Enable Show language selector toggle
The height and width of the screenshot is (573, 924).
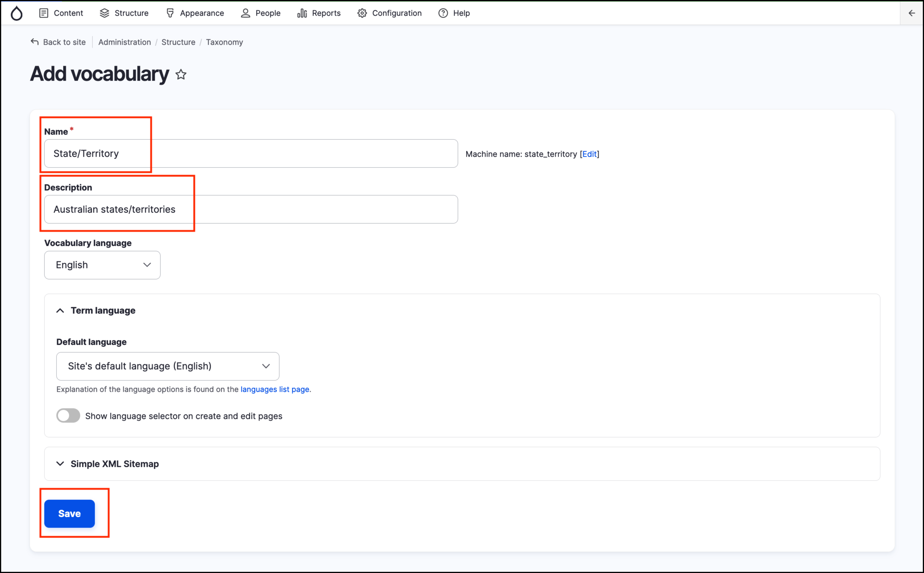[x=68, y=416]
